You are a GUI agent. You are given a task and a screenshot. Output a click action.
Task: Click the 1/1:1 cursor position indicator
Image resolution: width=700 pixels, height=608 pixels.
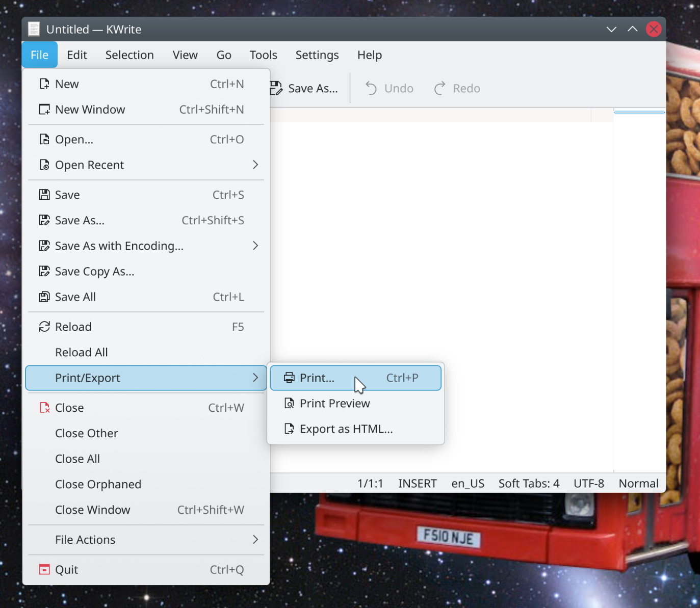tap(370, 483)
